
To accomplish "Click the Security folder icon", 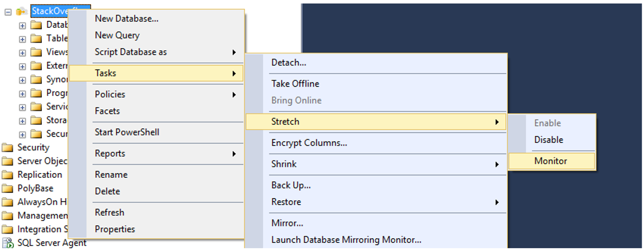I will pyautogui.click(x=8, y=148).
